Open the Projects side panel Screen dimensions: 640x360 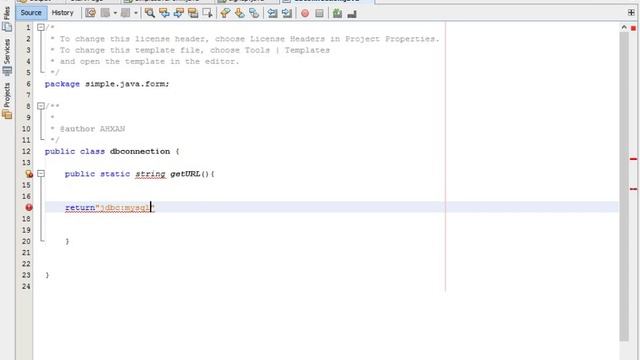7,100
